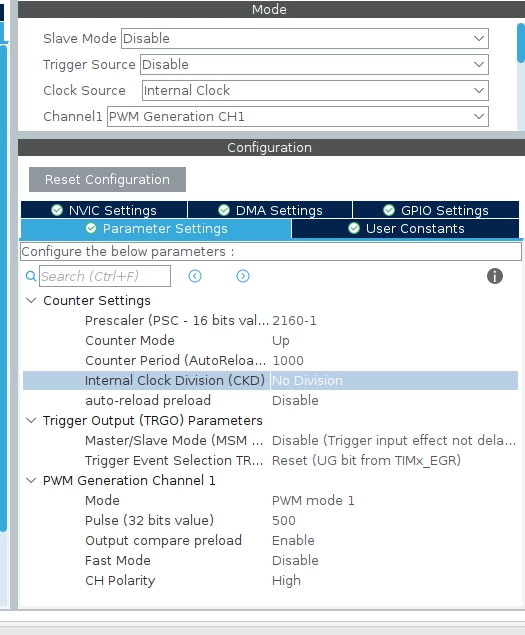Select the Fast Mode label
The image size is (525, 635).
117,560
